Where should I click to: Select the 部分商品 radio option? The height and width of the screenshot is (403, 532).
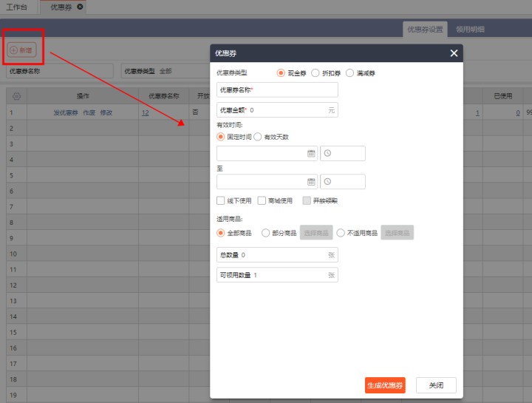pos(265,233)
